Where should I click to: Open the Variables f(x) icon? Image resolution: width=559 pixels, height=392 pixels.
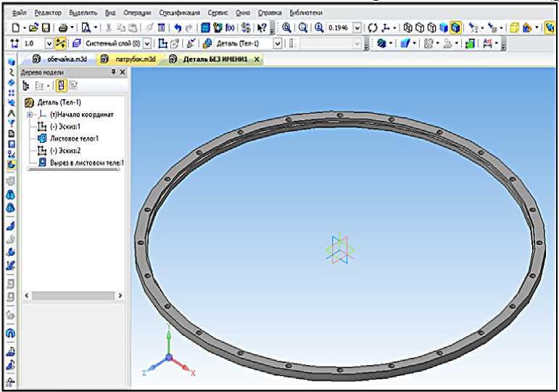[230, 28]
